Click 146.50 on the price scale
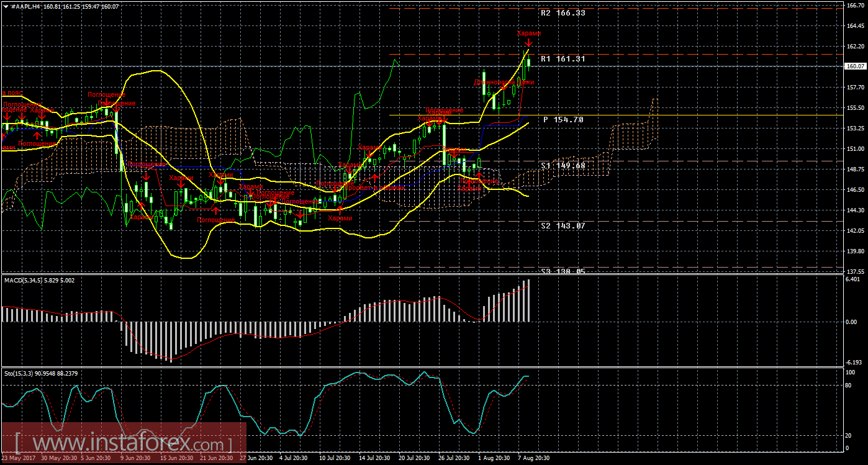Viewport: 868px width, 465px height. (x=856, y=190)
